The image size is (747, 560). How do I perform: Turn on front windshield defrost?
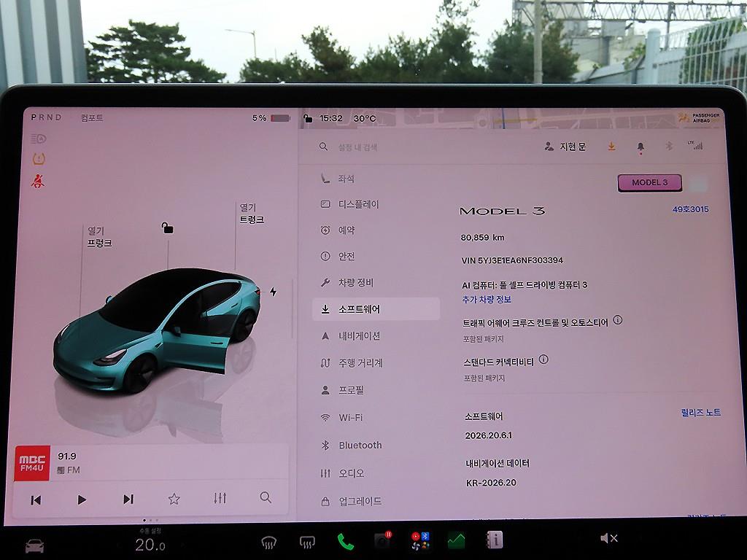click(x=269, y=542)
